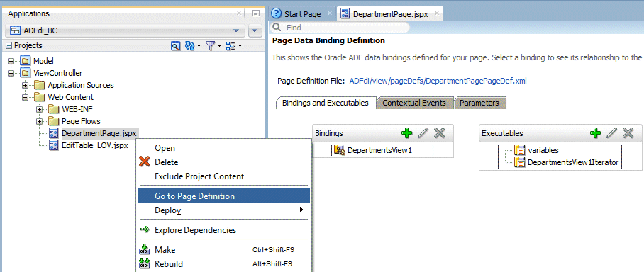644x272 pixels.
Task: Open the DepartmentPagePageDef.xml link
Action: pos(438,81)
